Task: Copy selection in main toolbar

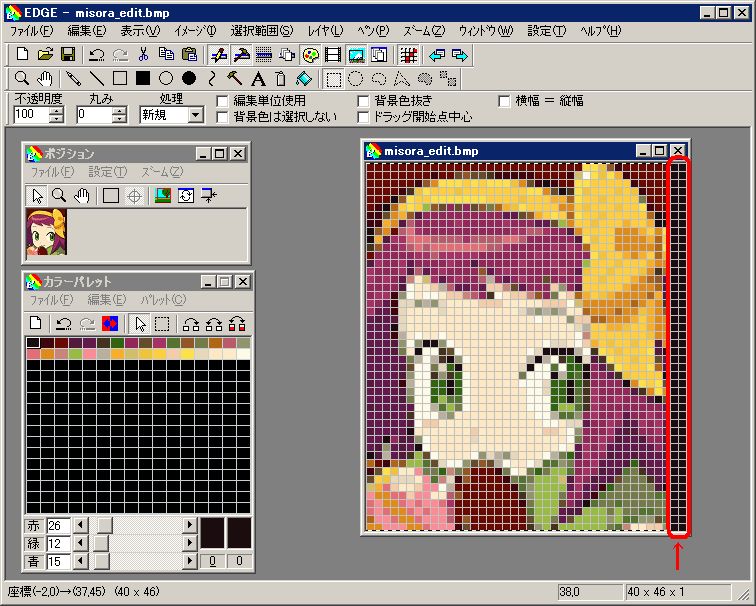Action: 166,54
